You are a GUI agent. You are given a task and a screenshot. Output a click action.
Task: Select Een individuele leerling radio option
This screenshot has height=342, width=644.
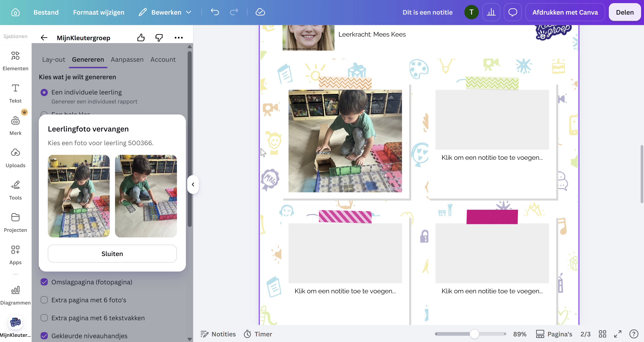(44, 92)
